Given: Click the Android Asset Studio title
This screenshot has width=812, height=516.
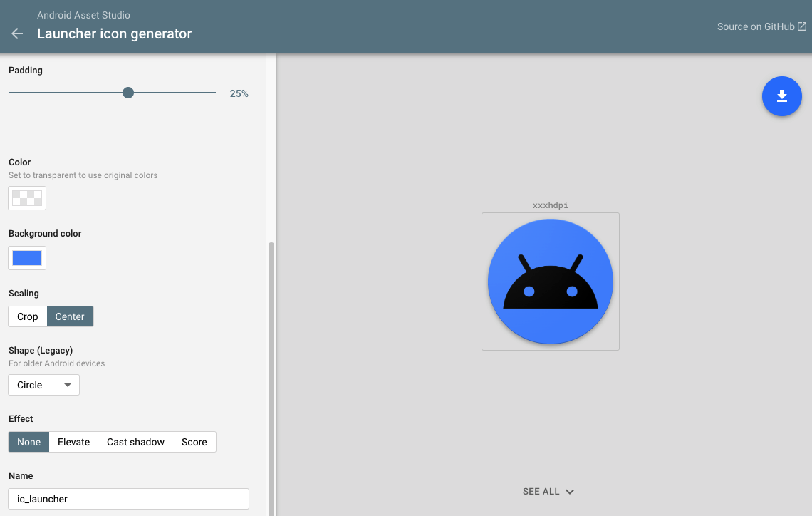Looking at the screenshot, I should pos(83,15).
